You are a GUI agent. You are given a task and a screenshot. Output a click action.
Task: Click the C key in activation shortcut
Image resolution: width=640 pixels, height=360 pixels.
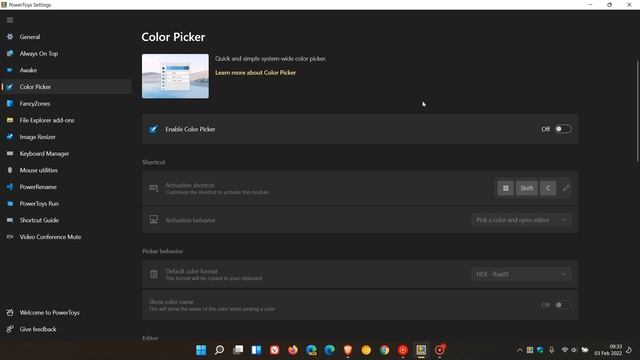click(x=548, y=188)
